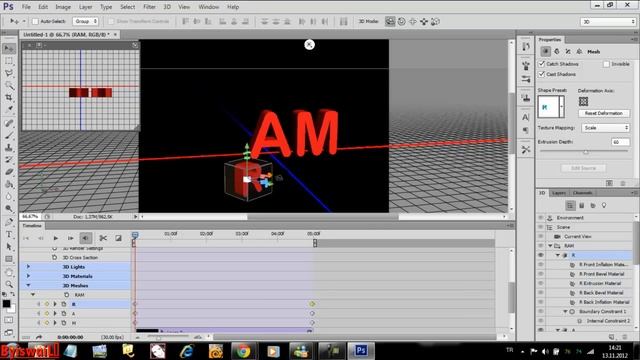This screenshot has height=360, width=640.
Task: Click the Reset Deformation button
Action: [x=604, y=113]
